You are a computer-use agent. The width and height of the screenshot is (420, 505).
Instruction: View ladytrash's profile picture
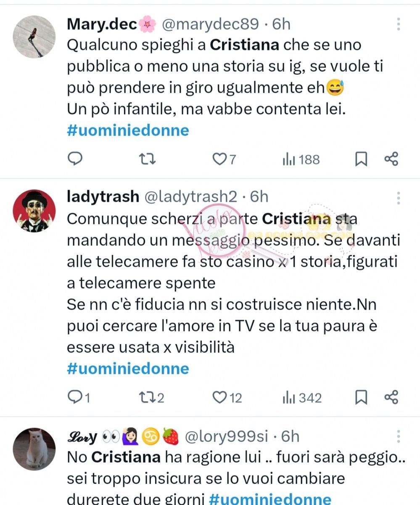tap(34, 210)
